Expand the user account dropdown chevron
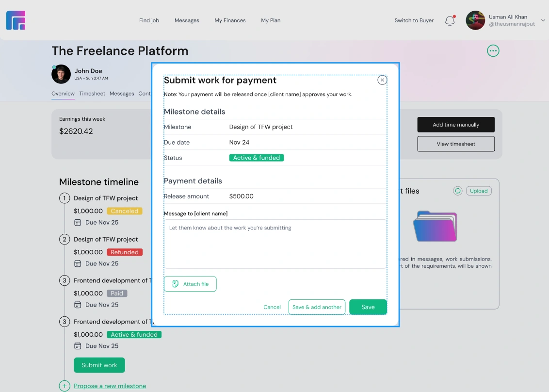This screenshot has width=549, height=392. tap(543, 20)
